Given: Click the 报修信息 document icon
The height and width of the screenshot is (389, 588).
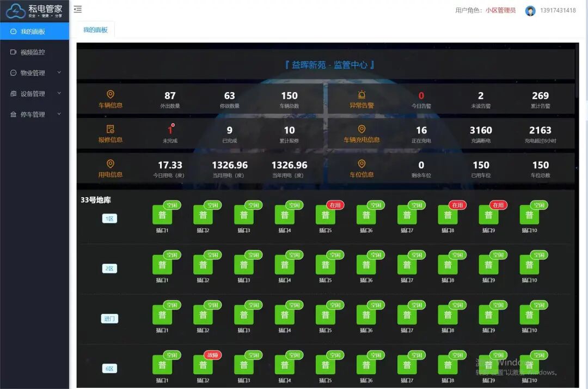Looking at the screenshot, I should (x=110, y=129).
